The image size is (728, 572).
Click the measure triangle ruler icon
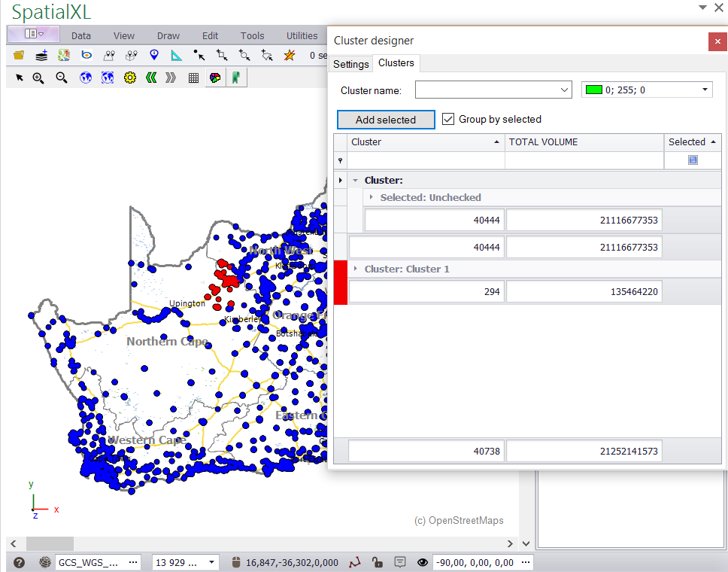pos(176,55)
